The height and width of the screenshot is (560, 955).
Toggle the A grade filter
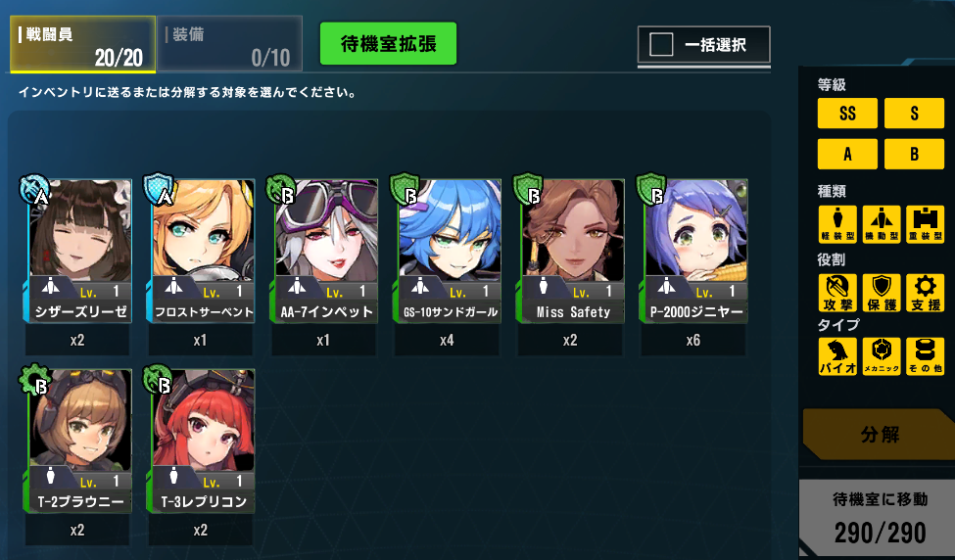point(847,154)
